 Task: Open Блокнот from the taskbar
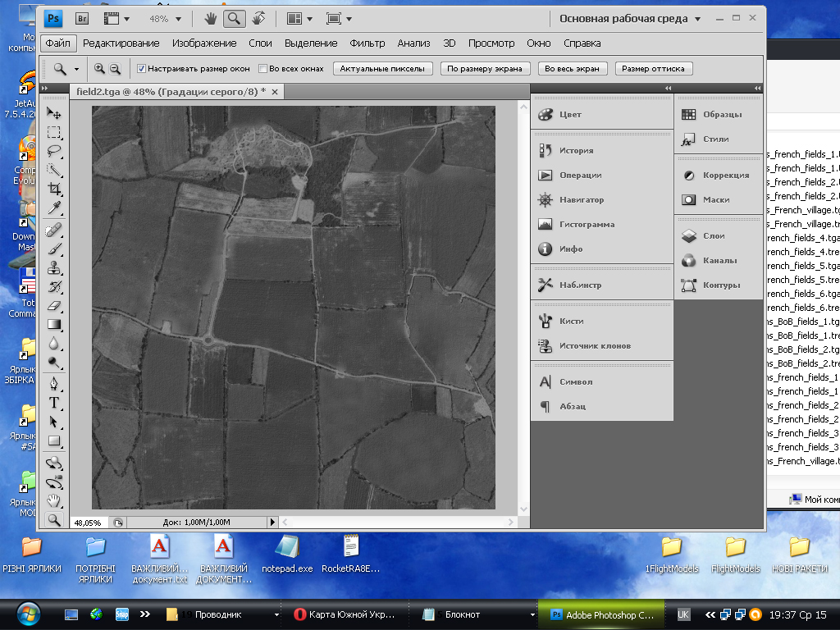click(463, 614)
